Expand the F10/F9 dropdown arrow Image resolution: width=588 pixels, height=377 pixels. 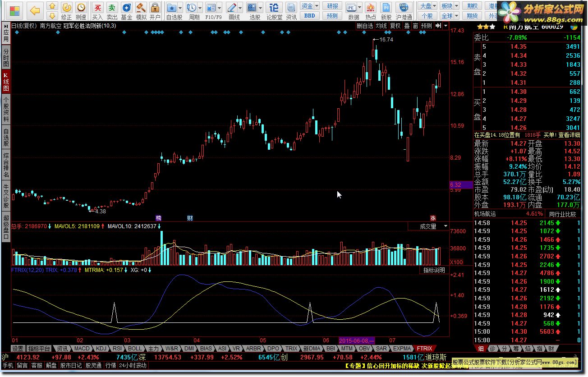[x=220, y=7]
